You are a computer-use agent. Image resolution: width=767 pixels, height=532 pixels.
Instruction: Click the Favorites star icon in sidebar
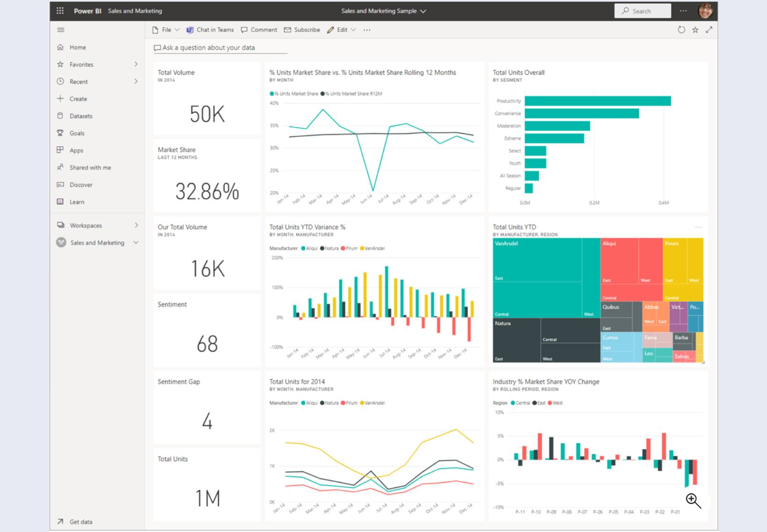coord(60,65)
